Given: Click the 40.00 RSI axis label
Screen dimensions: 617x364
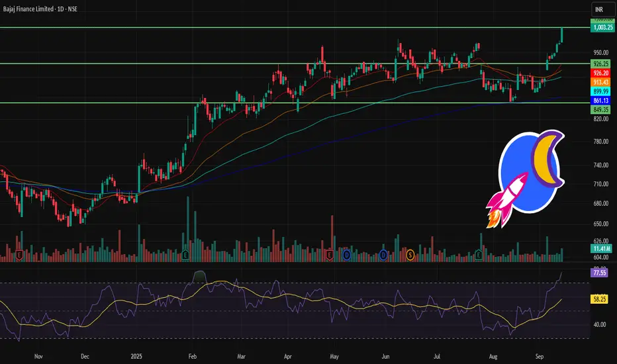Looking at the screenshot, I should coord(600,325).
